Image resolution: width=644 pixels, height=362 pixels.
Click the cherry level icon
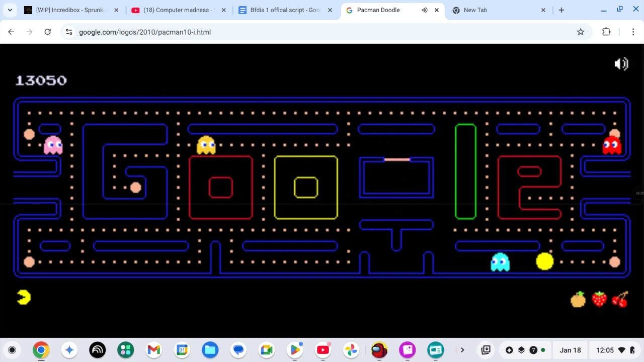pyautogui.click(x=620, y=299)
